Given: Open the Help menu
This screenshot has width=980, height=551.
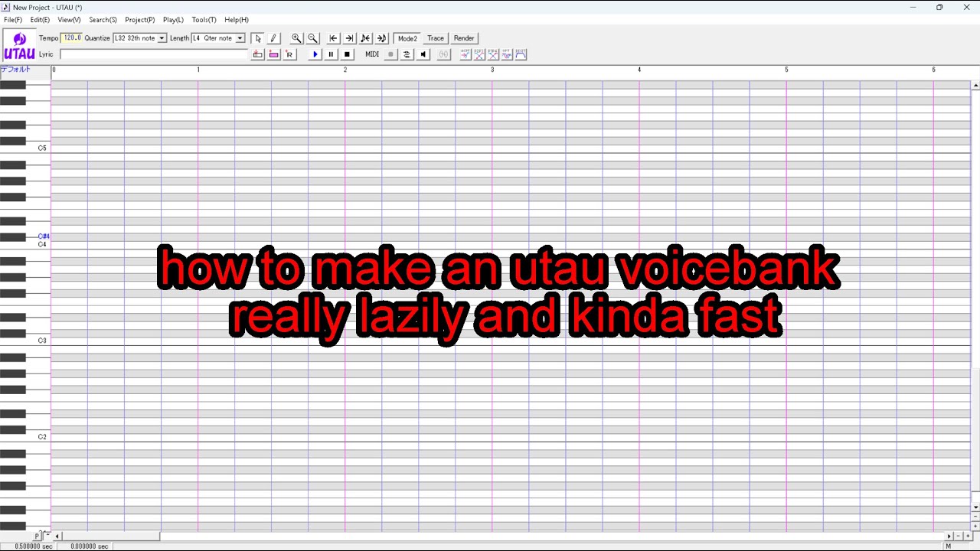Looking at the screenshot, I should pyautogui.click(x=236, y=20).
